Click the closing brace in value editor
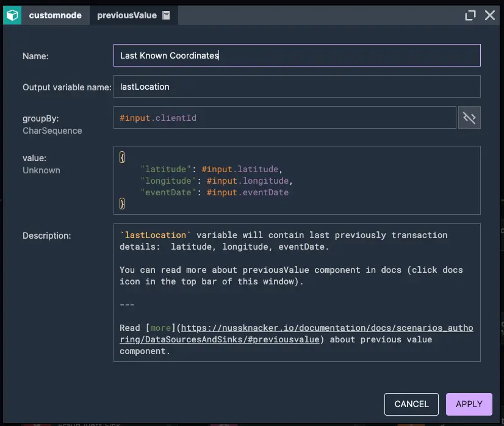Viewport: 504px width, 426px height. pyautogui.click(x=122, y=204)
